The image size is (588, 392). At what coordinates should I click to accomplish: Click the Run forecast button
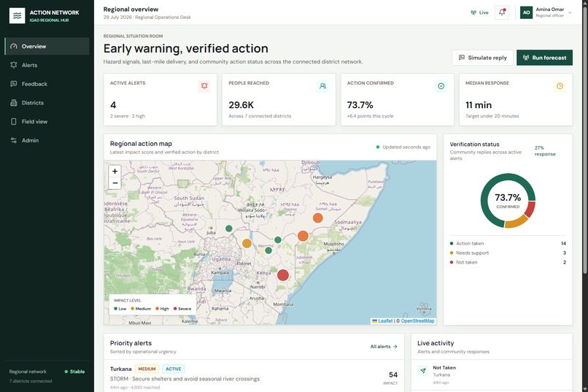(x=544, y=58)
